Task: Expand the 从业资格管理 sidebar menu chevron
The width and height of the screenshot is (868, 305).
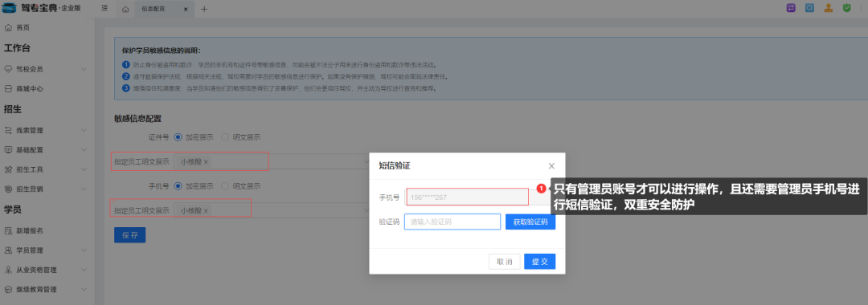Action: [84, 270]
